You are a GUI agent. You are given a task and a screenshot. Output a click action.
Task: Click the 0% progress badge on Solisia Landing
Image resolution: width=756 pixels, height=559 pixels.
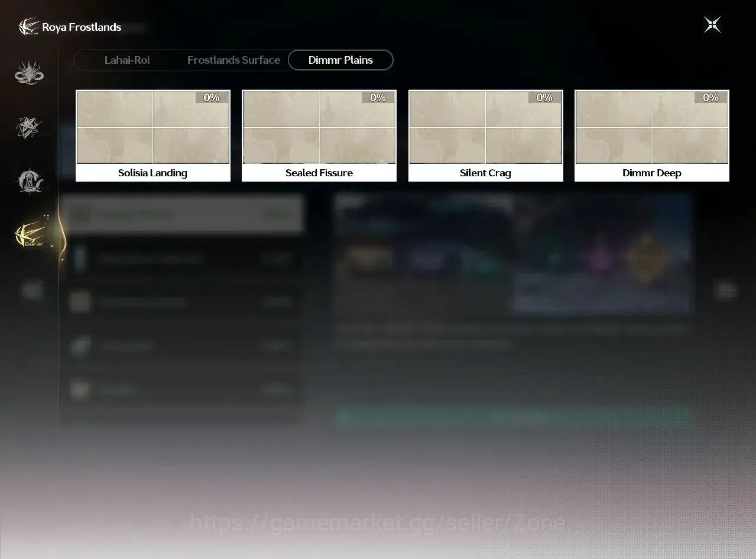212,98
